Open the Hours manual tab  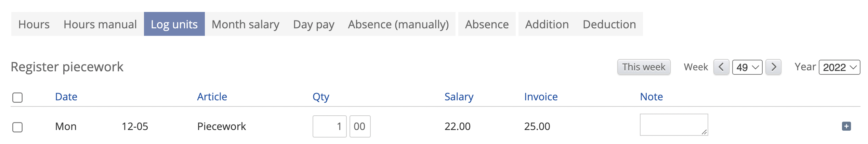[100, 24]
